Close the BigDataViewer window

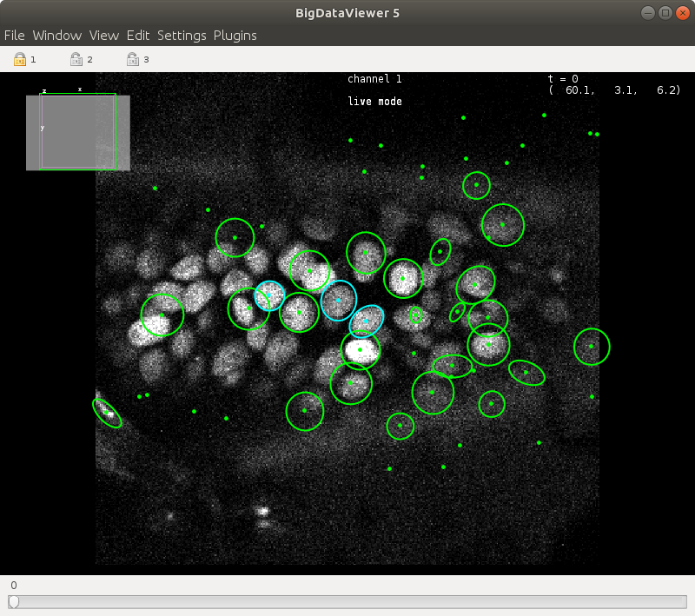pos(683,13)
